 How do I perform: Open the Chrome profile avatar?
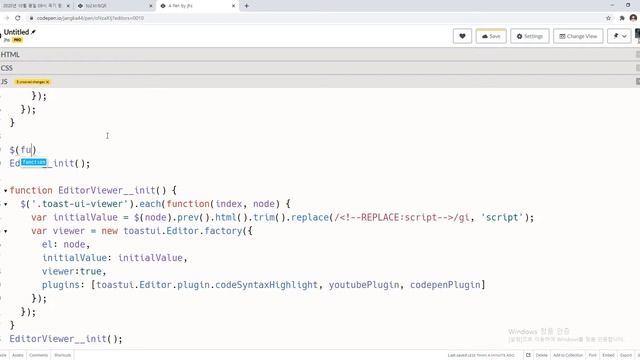tap(633, 18)
